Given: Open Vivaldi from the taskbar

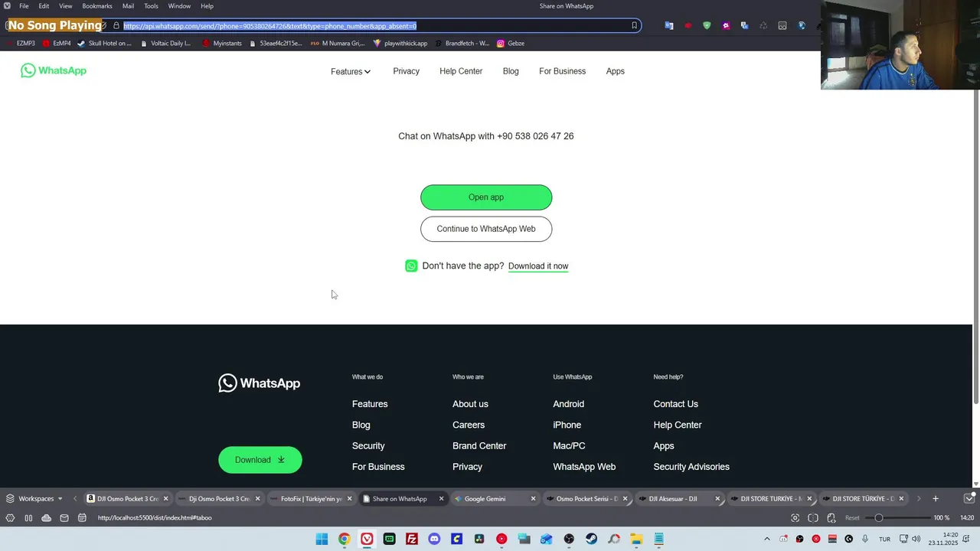Looking at the screenshot, I should point(367,539).
